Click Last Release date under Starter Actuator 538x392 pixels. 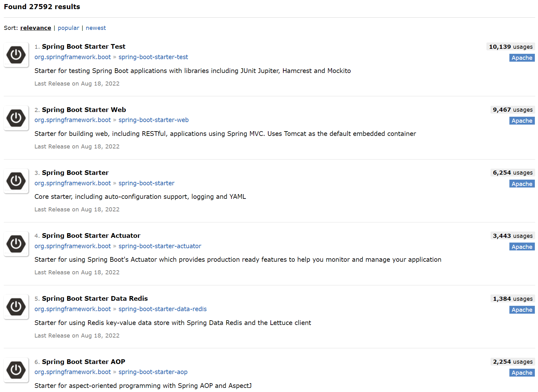[x=77, y=272]
